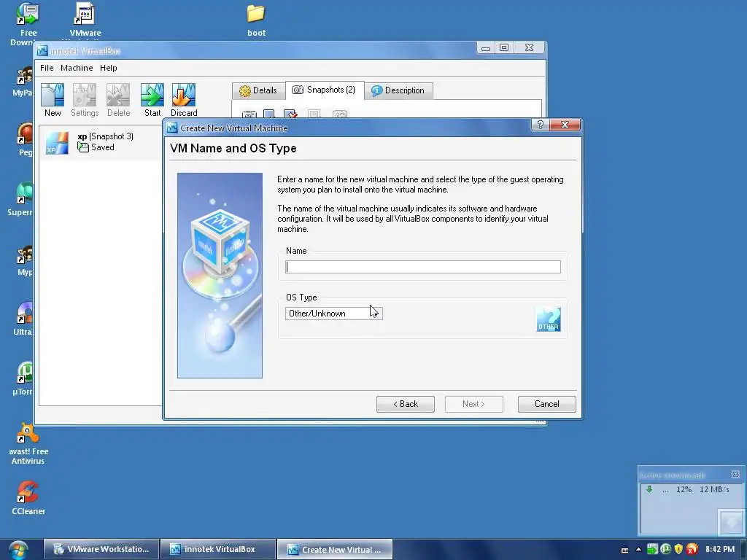Click the drop target box in downloads widget

[x=731, y=522]
